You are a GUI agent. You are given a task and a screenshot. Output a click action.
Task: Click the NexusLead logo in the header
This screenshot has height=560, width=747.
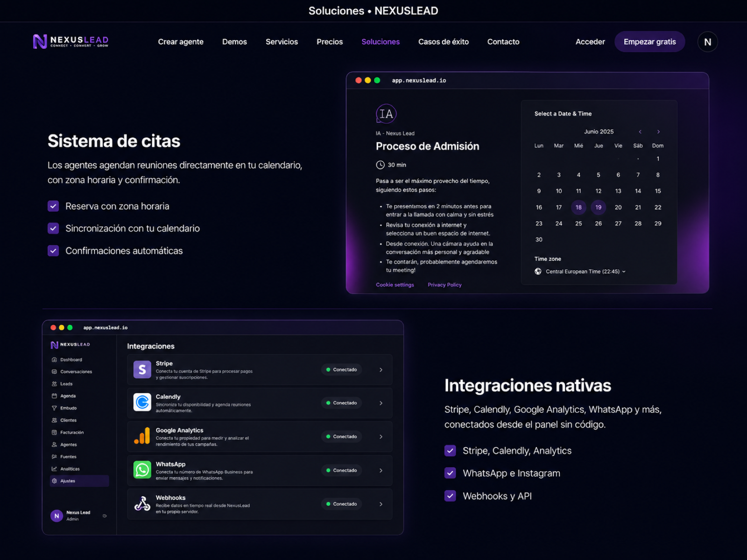click(x=70, y=42)
